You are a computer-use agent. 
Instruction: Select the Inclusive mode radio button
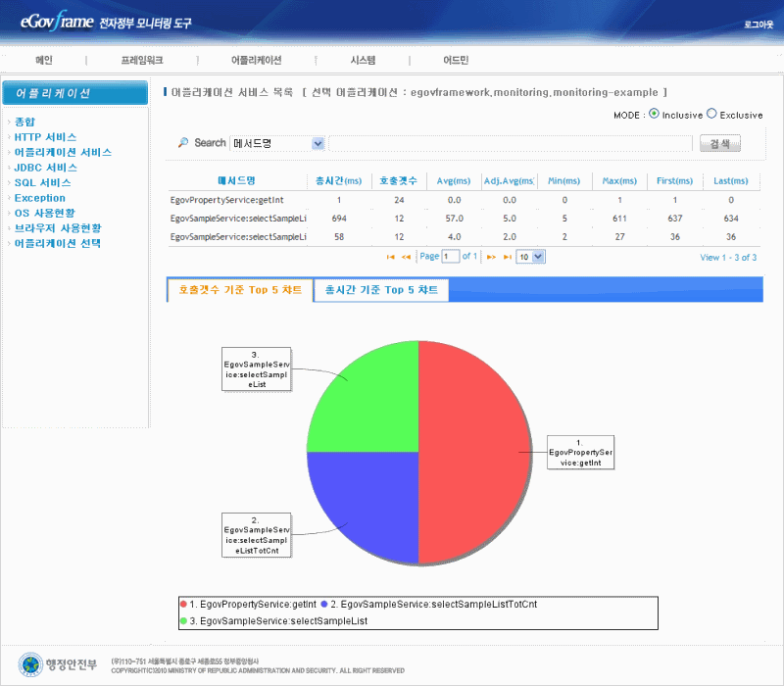(654, 114)
